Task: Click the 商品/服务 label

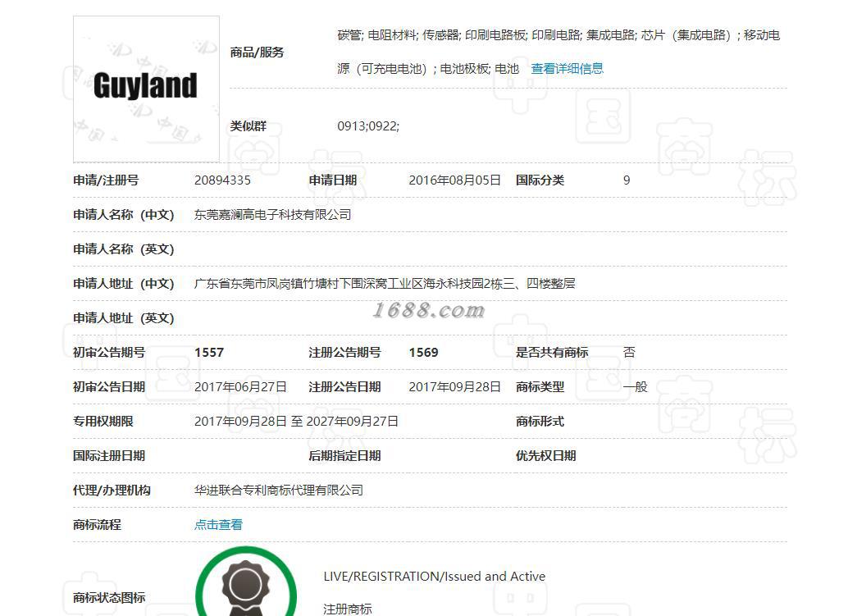Action: click(257, 52)
